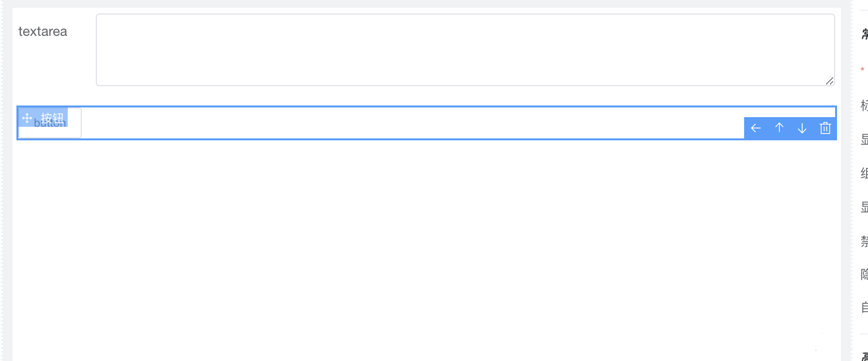
Task: Delete the selected widget with the trash icon
Action: (x=825, y=128)
